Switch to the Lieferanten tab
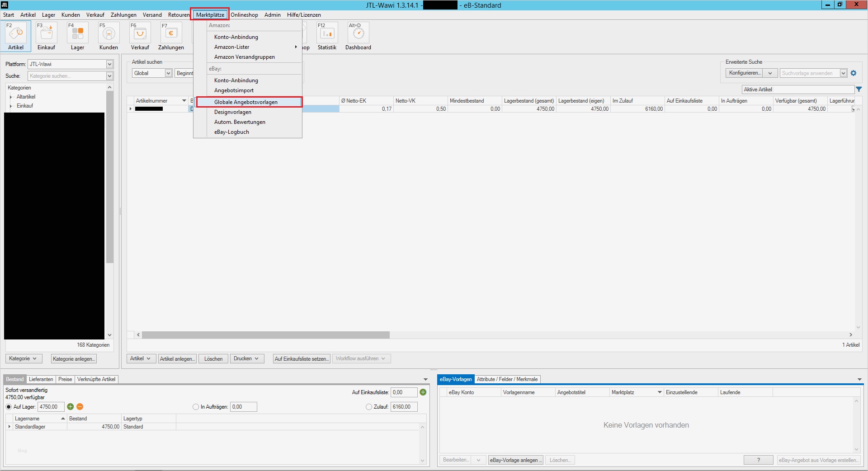This screenshot has width=868, height=471. 41,379
